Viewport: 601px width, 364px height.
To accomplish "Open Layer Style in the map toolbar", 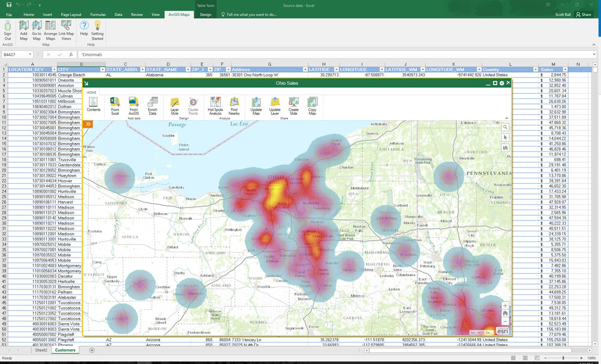I will click(x=175, y=105).
